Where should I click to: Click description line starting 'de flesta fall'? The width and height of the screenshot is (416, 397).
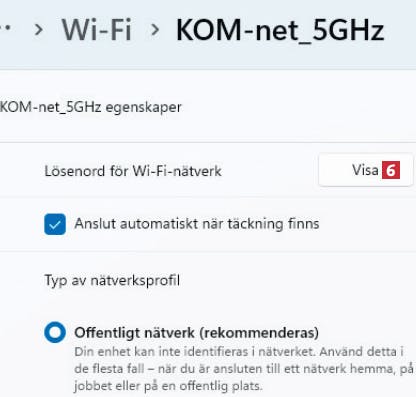[244, 369]
